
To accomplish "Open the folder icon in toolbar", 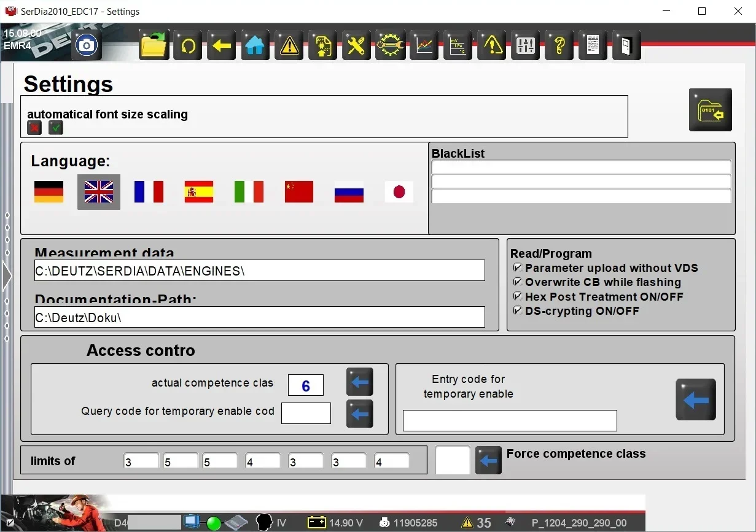I will (154, 45).
